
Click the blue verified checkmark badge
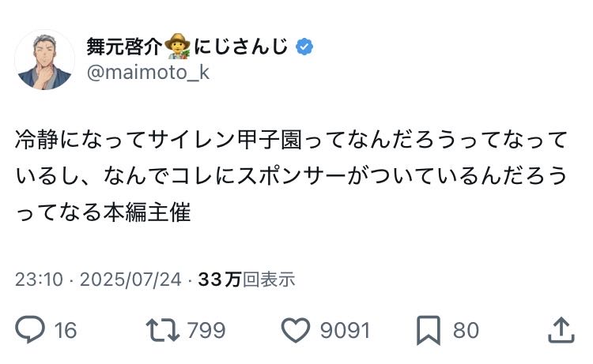304,47
